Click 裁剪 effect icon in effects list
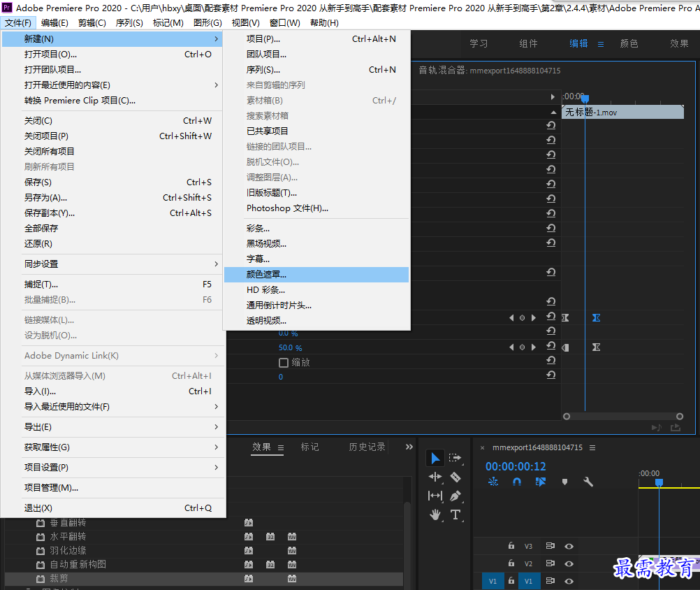 pyautogui.click(x=41, y=579)
